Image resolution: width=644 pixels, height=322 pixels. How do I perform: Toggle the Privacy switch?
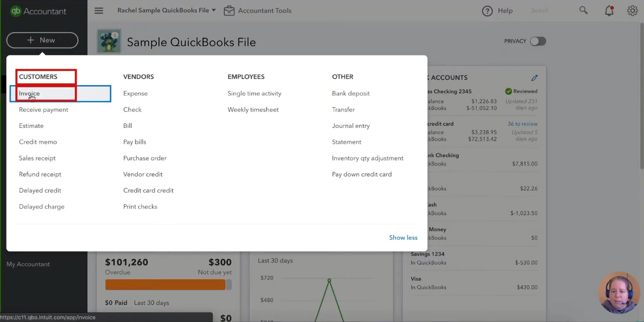538,41
